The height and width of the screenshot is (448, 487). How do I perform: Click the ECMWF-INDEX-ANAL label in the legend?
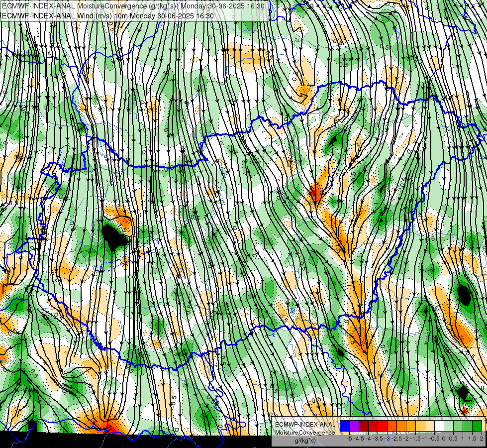[x=305, y=425]
